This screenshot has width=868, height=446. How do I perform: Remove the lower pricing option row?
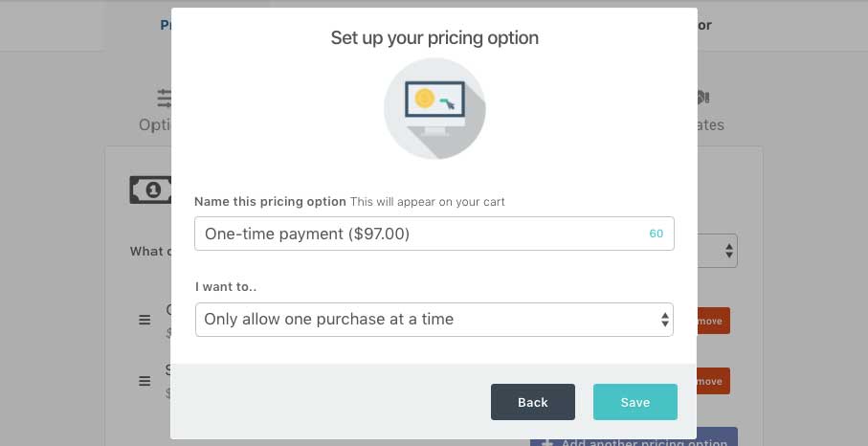(713, 381)
